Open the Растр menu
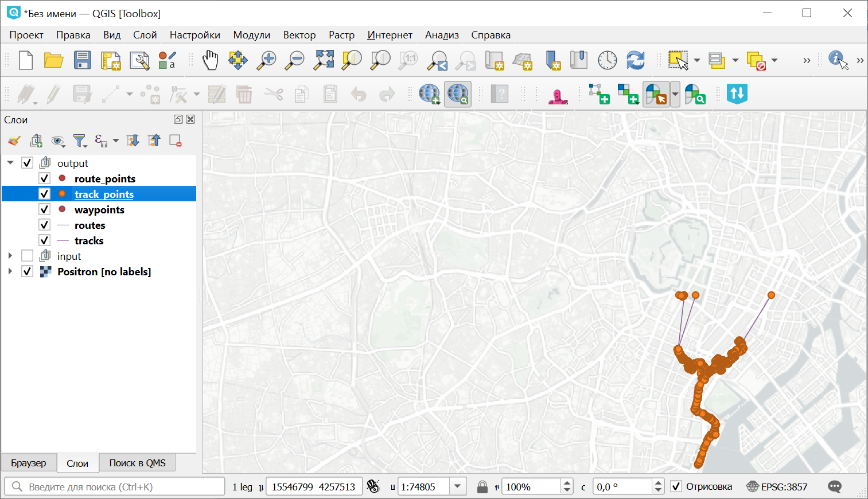868x499 pixels. [x=341, y=35]
